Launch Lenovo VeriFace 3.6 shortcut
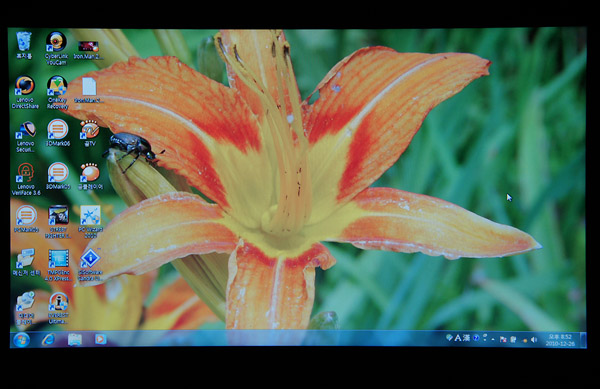 coord(26,179)
